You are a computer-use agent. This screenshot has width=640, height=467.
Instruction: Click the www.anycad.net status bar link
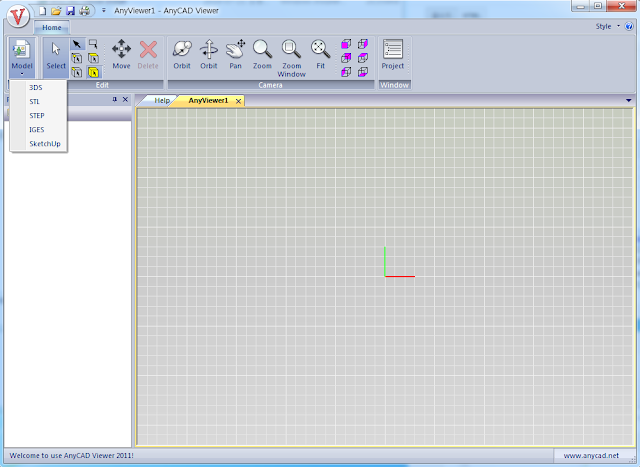[x=591, y=456]
